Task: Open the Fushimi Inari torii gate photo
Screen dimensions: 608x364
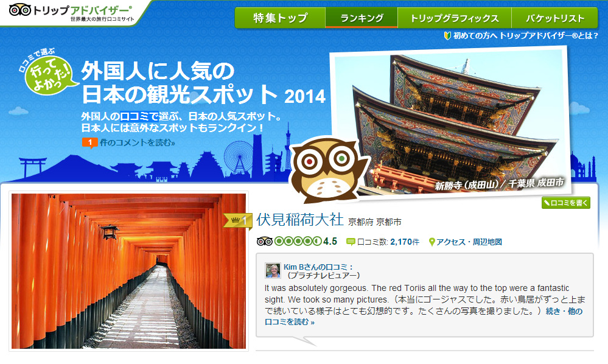Action: tap(128, 271)
